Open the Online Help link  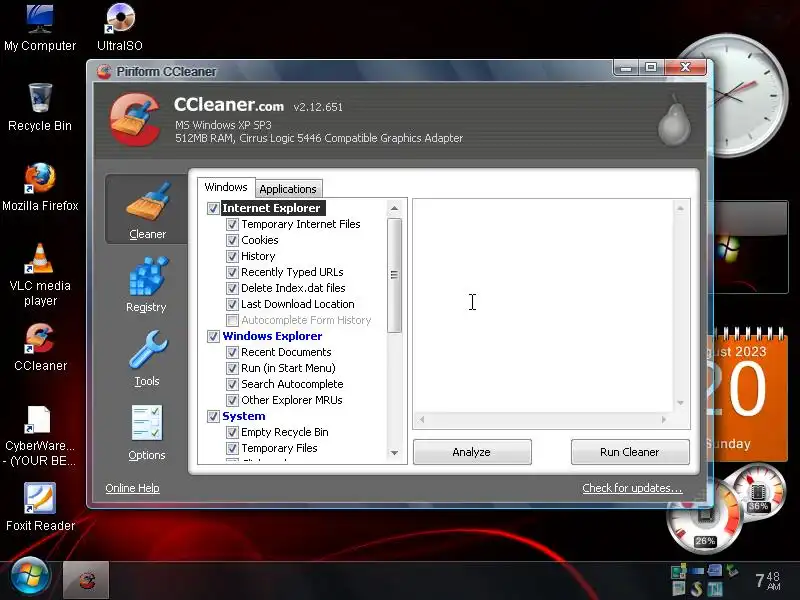132,488
